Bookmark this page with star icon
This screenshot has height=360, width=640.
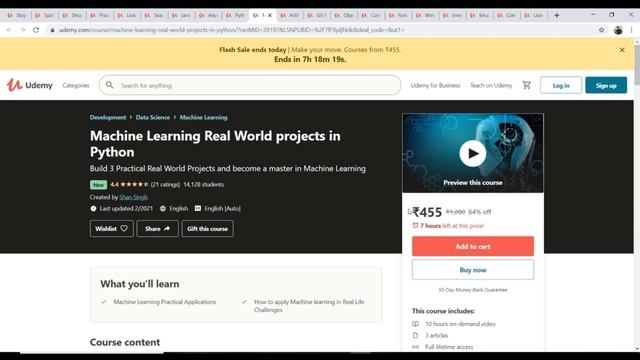click(x=601, y=30)
